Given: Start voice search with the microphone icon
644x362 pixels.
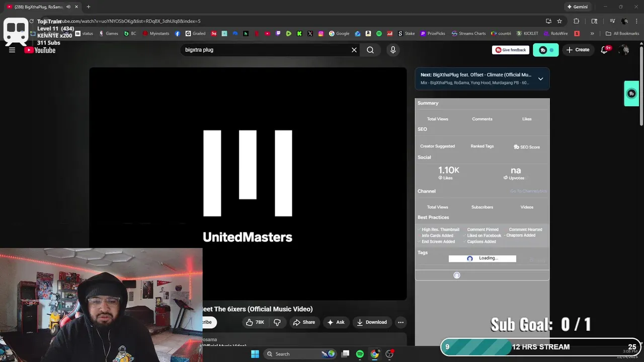Looking at the screenshot, I should pos(393,50).
